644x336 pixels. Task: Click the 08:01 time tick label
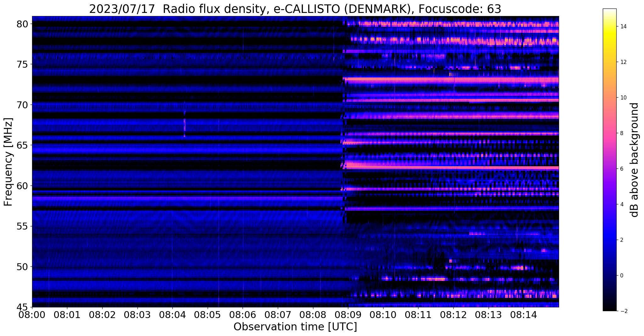tap(67, 315)
